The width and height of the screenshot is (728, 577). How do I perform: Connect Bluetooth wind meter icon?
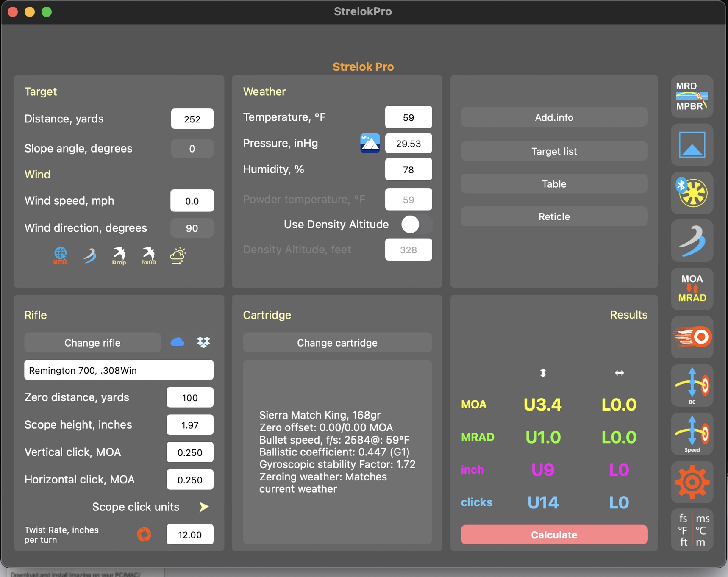[x=692, y=193]
